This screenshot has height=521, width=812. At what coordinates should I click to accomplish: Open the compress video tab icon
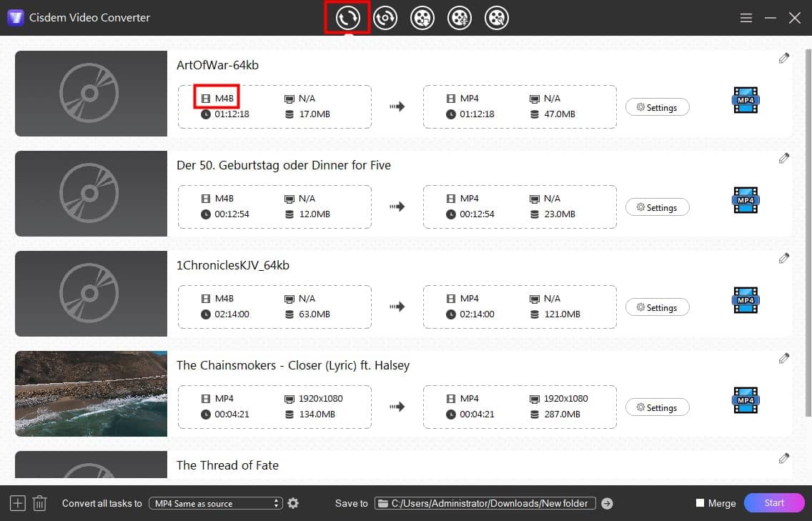click(x=460, y=18)
